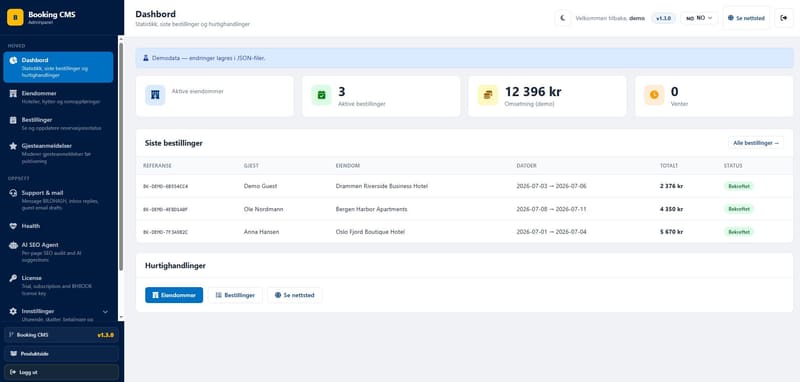Click the Eiendommer building icon in sidebar
This screenshot has height=382, width=800.
pyautogui.click(x=13, y=93)
